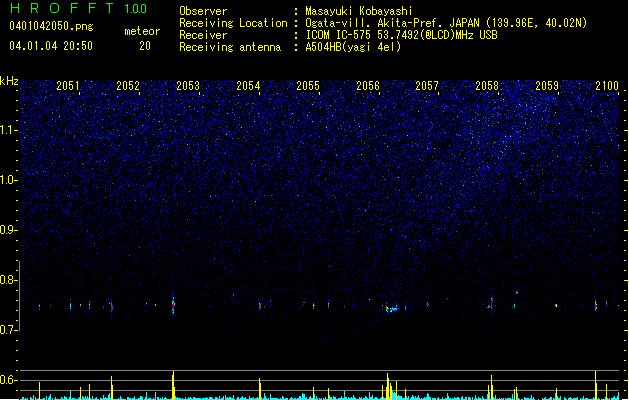Click the HROFFT 1.0.0 title text

pyautogui.click(x=78, y=8)
